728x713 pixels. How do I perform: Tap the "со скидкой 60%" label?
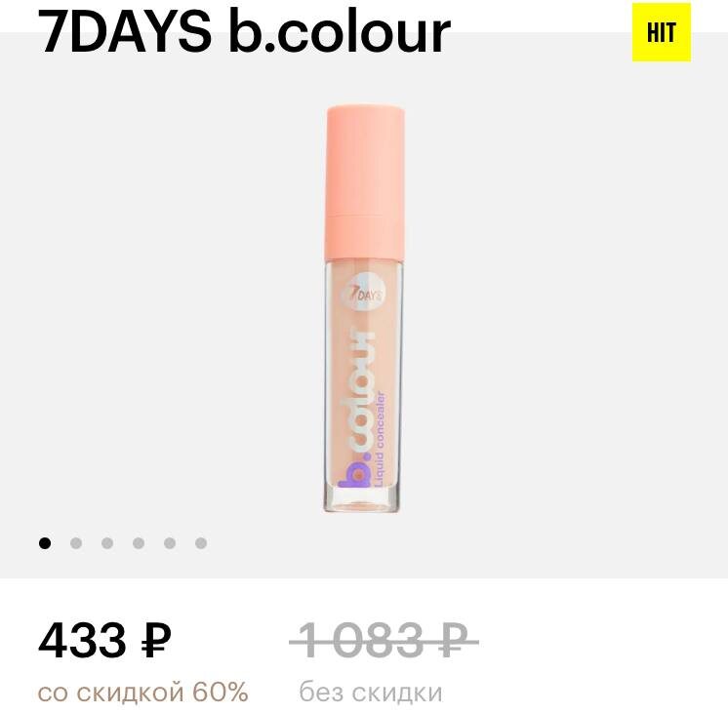(x=143, y=693)
